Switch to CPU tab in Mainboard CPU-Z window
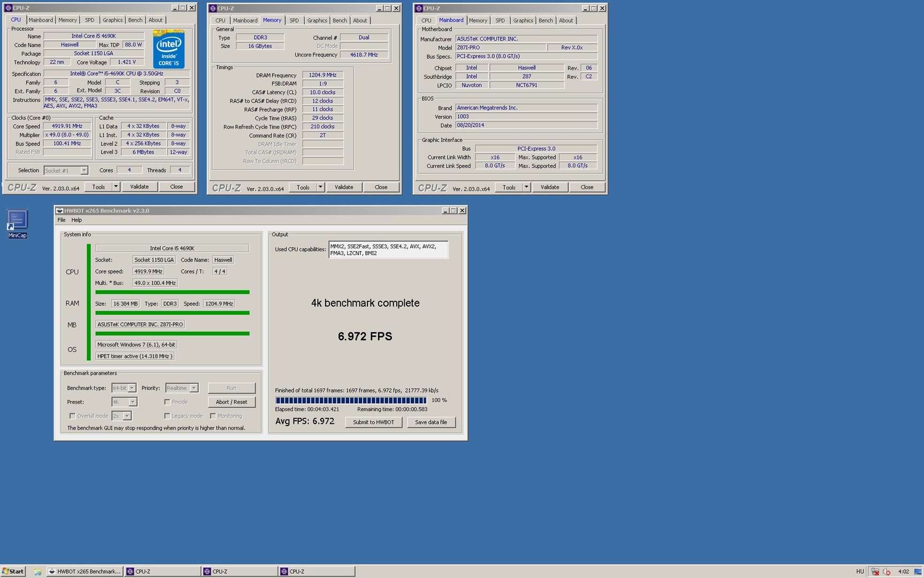 coord(426,20)
